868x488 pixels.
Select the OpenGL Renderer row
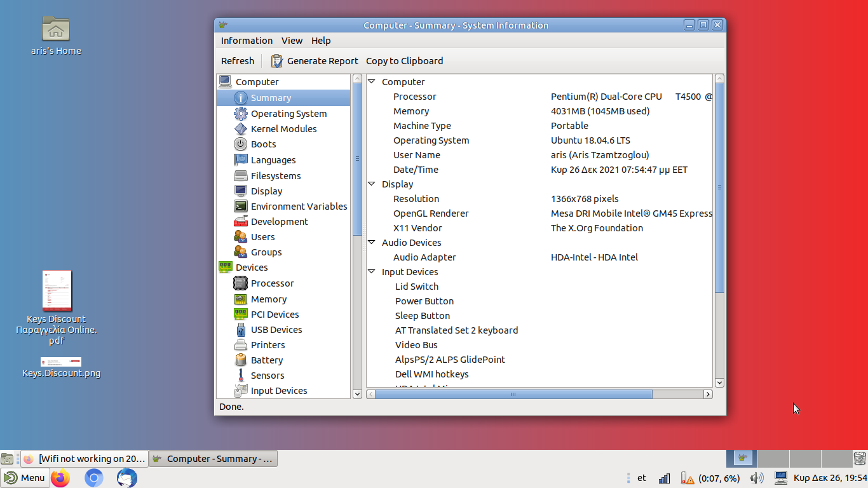coord(540,213)
